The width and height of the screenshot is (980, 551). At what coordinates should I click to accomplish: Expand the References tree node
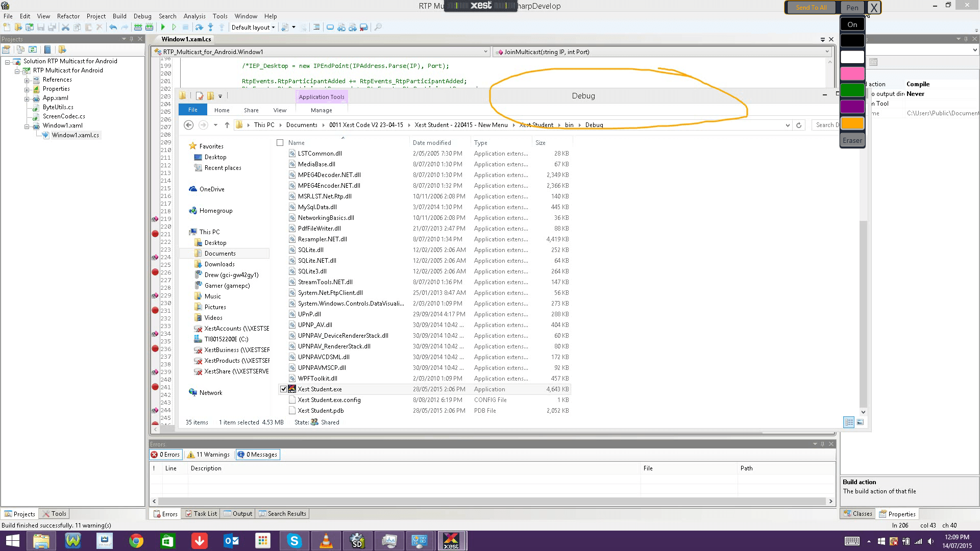tap(27, 80)
